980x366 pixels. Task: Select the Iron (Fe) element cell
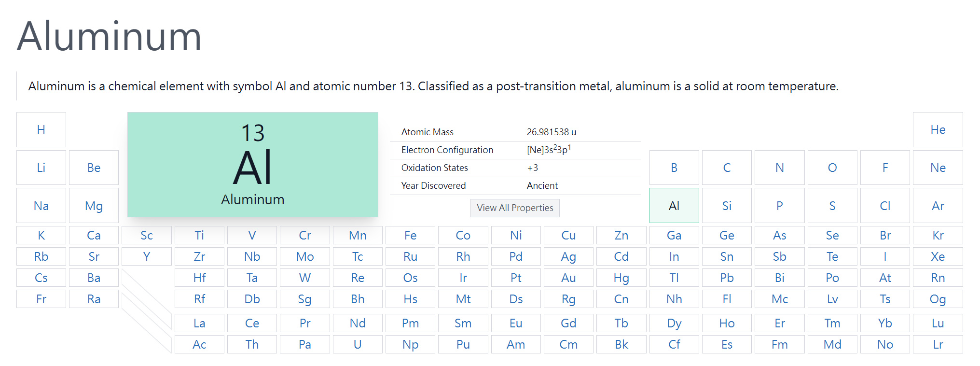pos(410,235)
